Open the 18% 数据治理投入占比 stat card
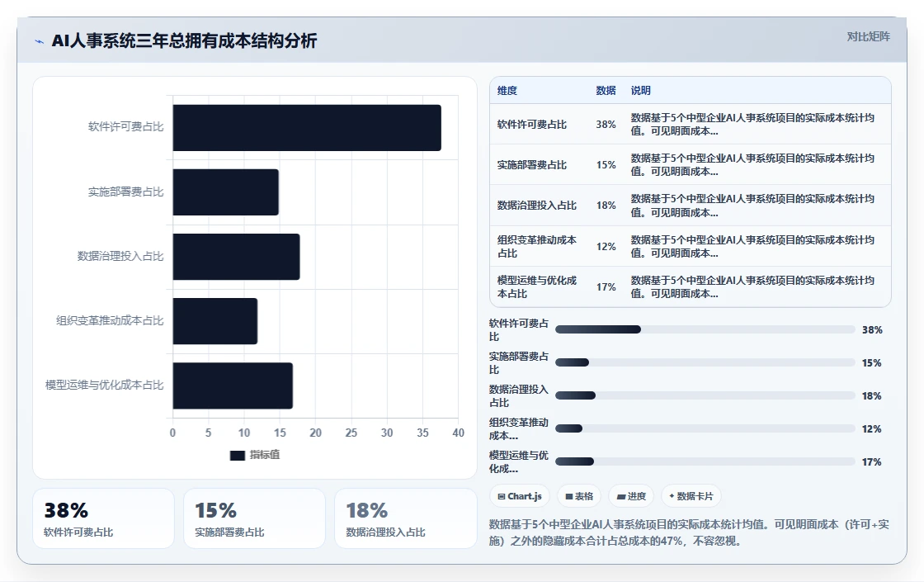The image size is (924, 582). (x=405, y=518)
